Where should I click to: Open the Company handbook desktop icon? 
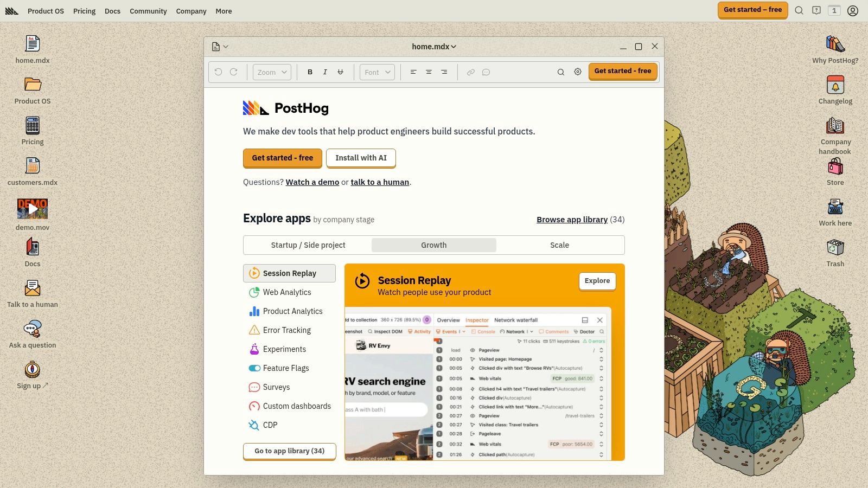coord(835,136)
